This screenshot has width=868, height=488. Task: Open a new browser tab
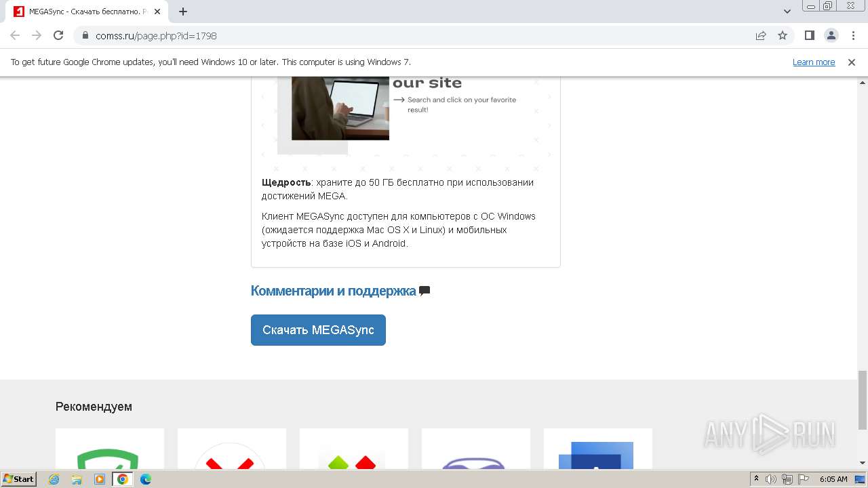pyautogui.click(x=183, y=12)
